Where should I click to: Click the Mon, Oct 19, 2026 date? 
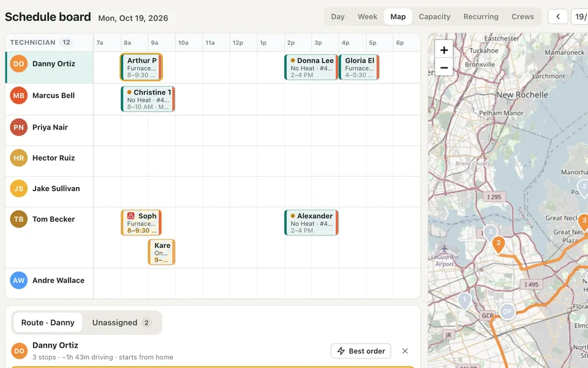tap(133, 18)
